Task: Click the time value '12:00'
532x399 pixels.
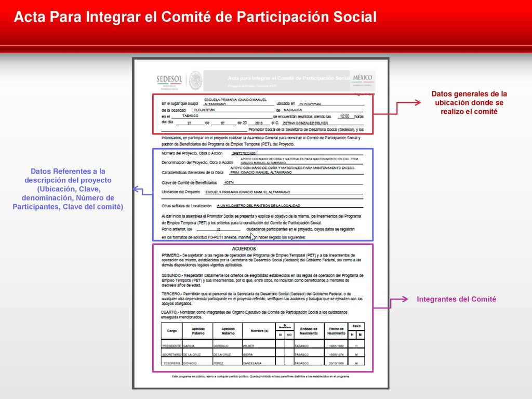Action: point(344,116)
